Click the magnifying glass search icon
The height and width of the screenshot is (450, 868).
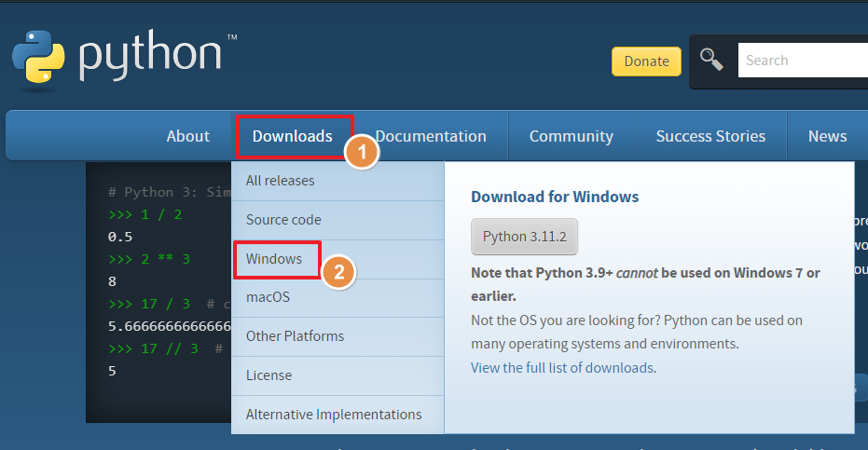[x=711, y=60]
